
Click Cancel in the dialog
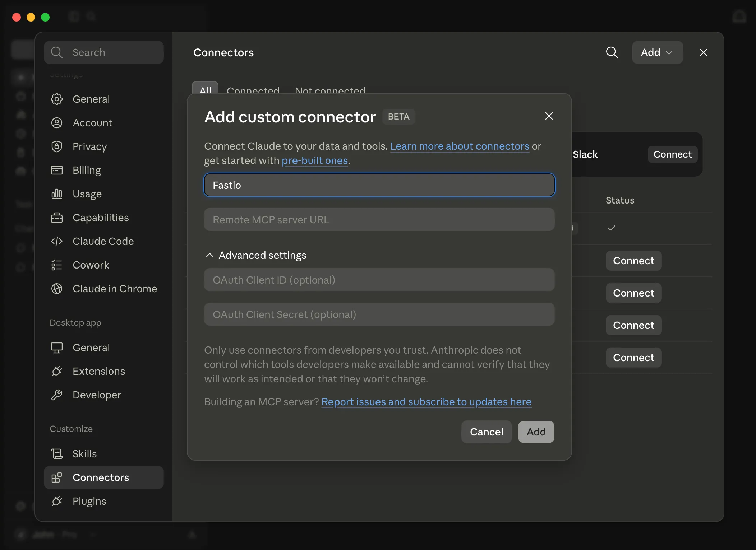pyautogui.click(x=486, y=432)
